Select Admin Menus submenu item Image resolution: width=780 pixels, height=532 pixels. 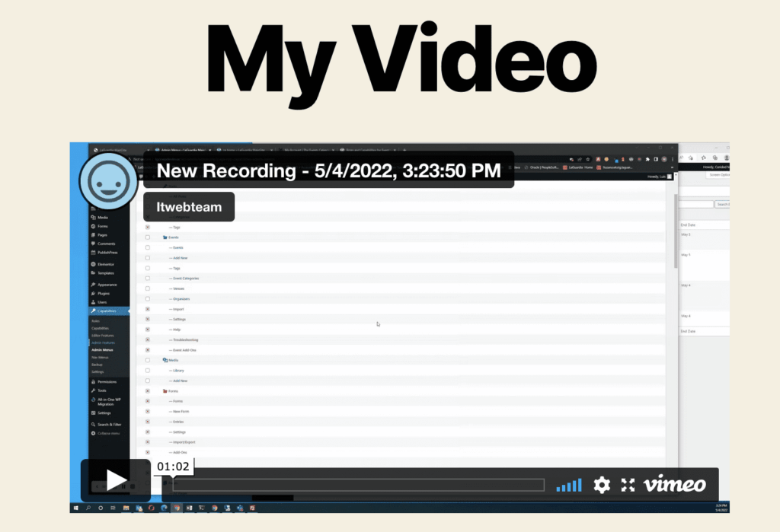[102, 350]
